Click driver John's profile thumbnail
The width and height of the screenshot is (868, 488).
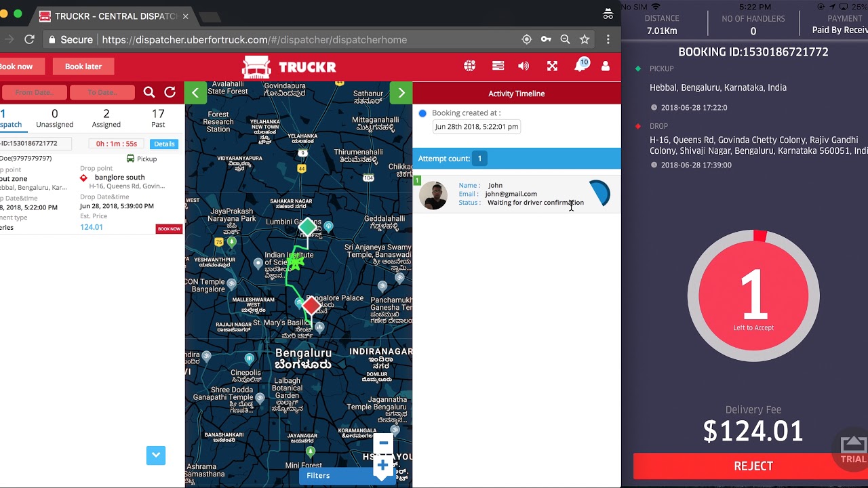tap(433, 195)
